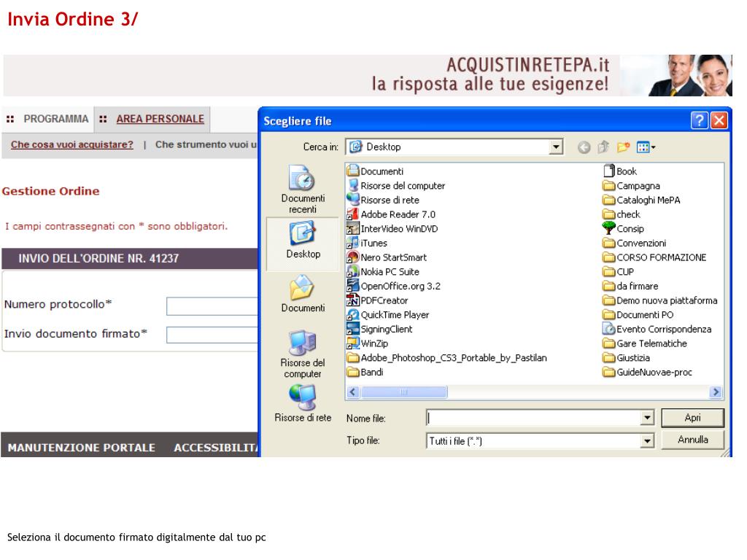The width and height of the screenshot is (747, 560).
Task: Open Risorse del computer in places bar
Action: tap(303, 354)
